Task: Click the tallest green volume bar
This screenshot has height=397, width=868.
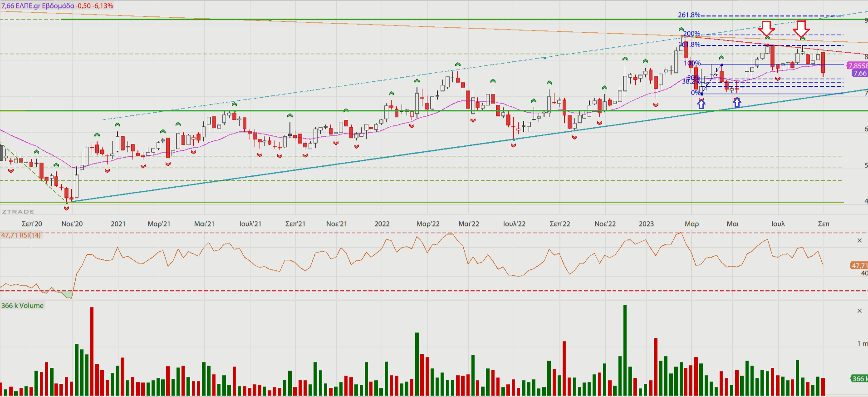Action: click(625, 350)
